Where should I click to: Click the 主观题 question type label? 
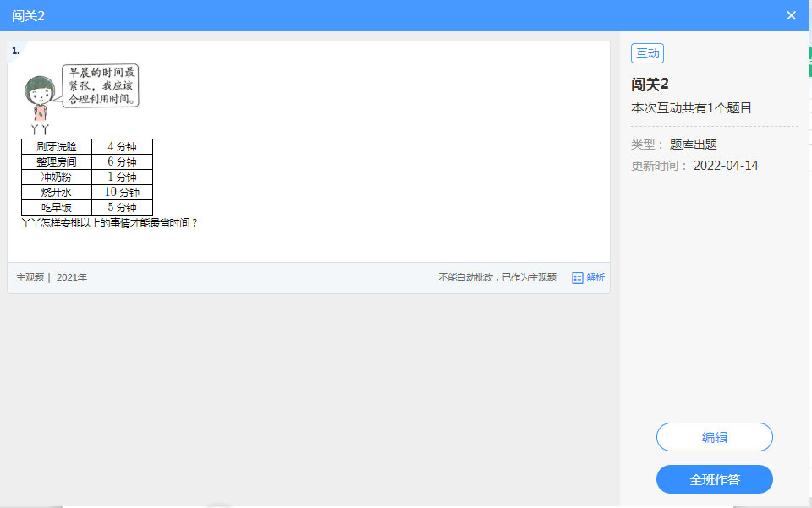(x=30, y=277)
